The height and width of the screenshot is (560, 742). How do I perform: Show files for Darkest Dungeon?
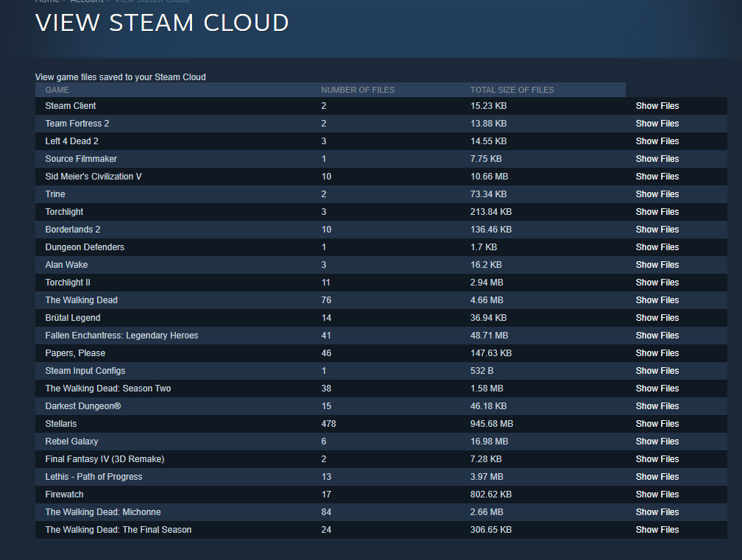tap(657, 405)
